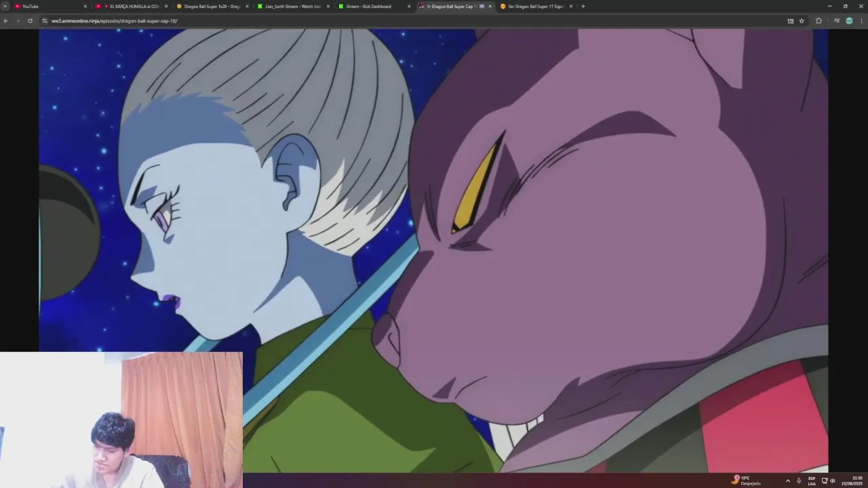868x488 pixels.
Task: Open the tab search dropdown arrow
Action: point(5,6)
